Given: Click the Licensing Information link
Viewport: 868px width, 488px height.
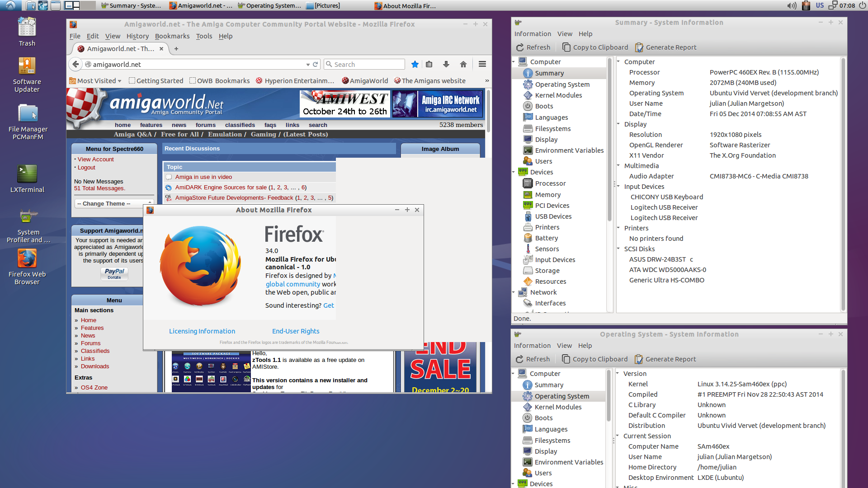Looking at the screenshot, I should [x=202, y=331].
